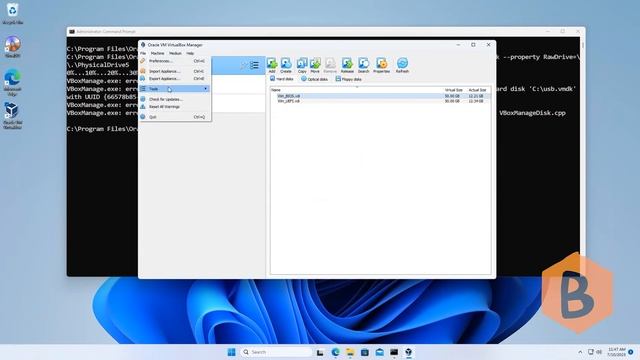Minimize the VirtualBox Manager window
Image resolution: width=640 pixels, height=360 pixels.
458,44
